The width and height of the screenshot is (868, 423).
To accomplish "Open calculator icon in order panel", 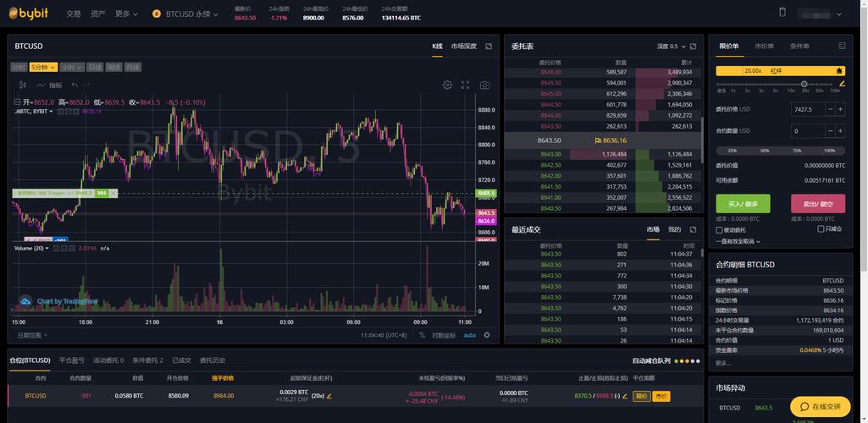I will 842,46.
